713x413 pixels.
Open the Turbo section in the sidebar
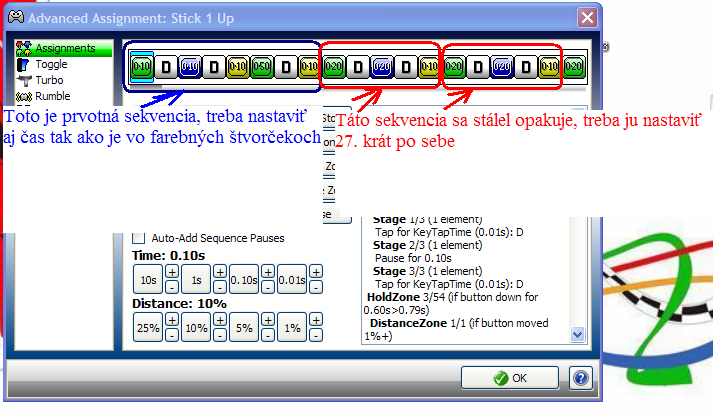point(49,80)
